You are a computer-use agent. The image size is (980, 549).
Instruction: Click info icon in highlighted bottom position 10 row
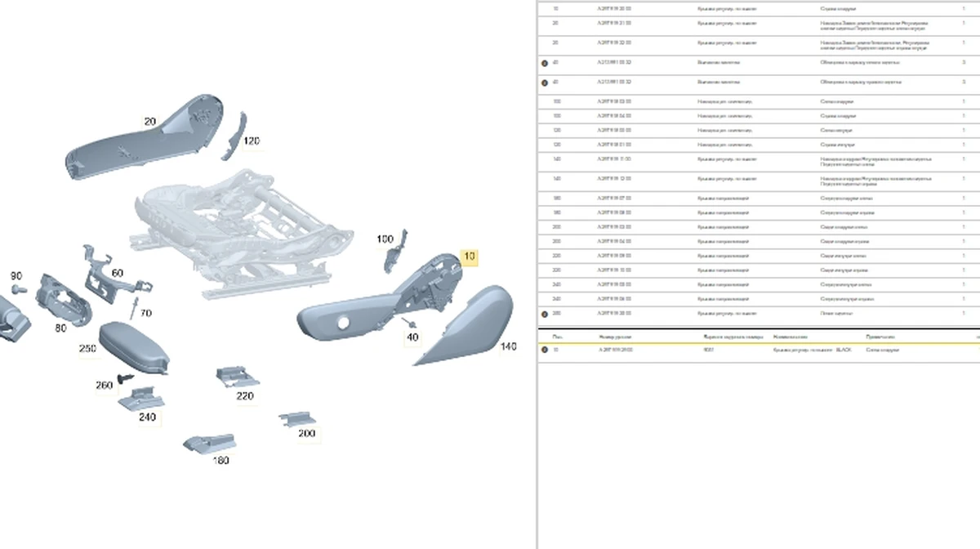pos(545,350)
